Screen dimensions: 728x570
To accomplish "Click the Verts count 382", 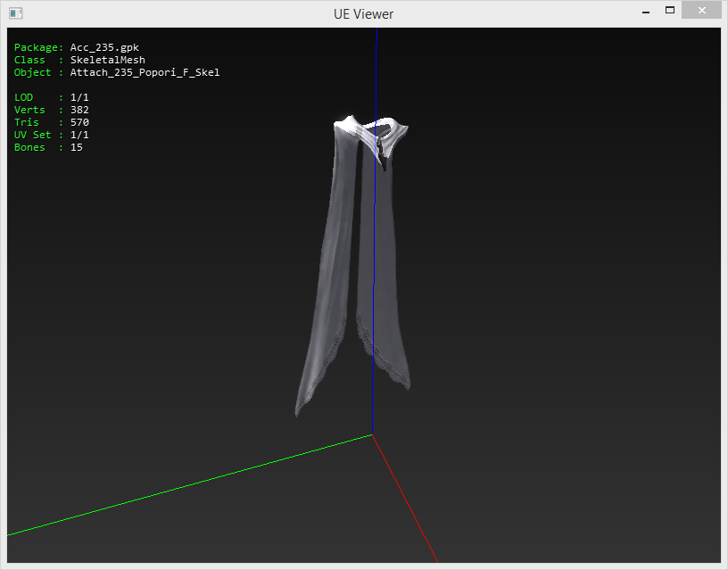I will pos(79,110).
